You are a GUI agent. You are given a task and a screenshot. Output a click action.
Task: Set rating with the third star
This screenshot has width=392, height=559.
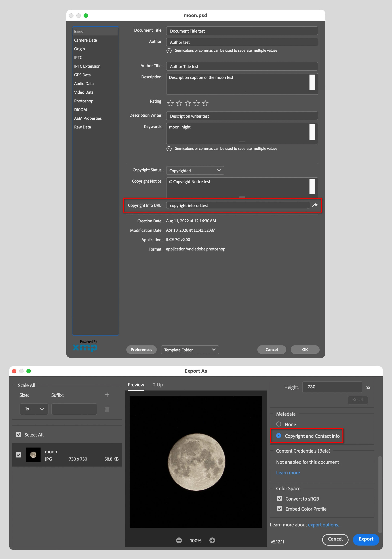[x=188, y=103]
